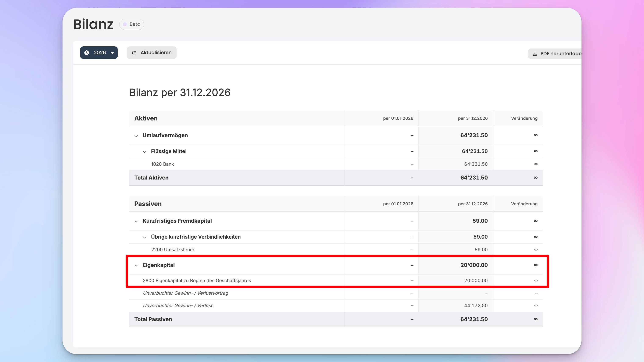Click the Kurzfristiges Fremdkapital label
644x362 pixels.
[x=177, y=221]
